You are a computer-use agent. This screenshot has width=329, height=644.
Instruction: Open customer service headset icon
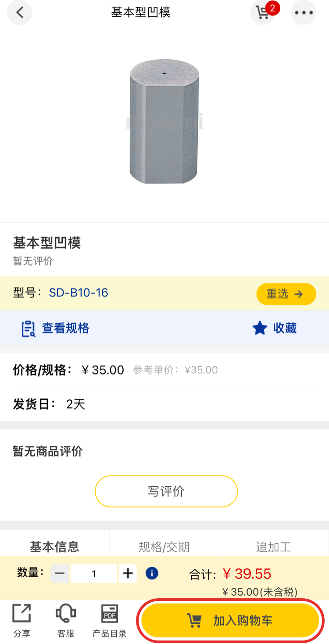65,614
